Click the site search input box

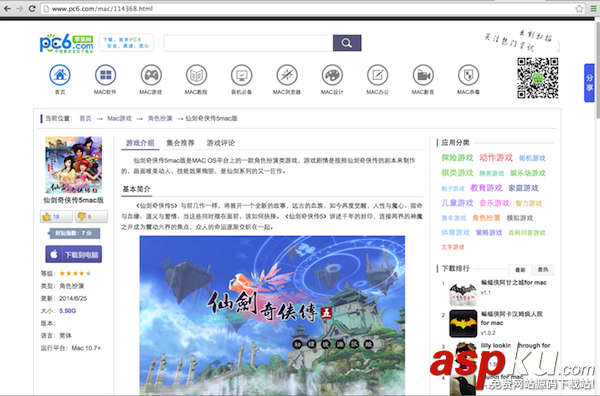[x=248, y=43]
